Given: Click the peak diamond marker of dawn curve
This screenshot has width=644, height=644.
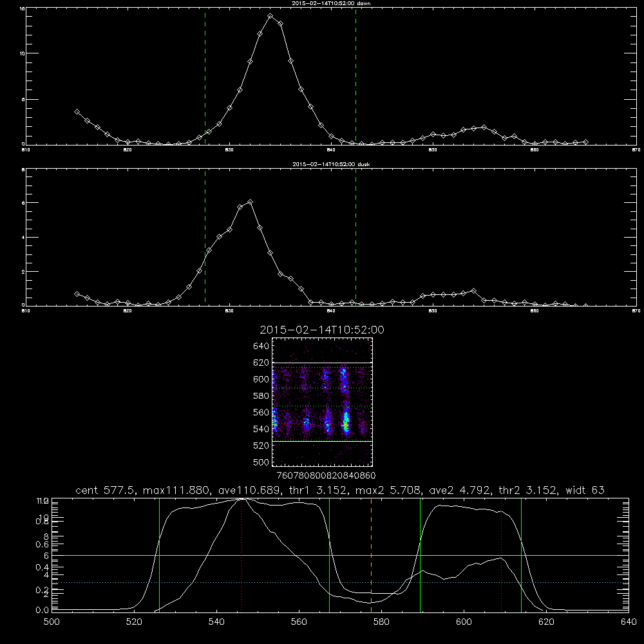Looking at the screenshot, I should pyautogui.click(x=270, y=16).
